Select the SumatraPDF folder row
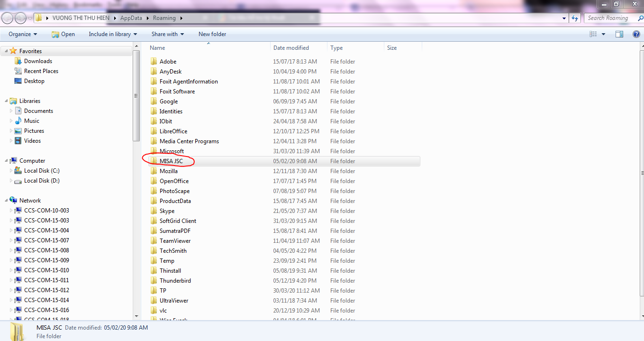The height and width of the screenshot is (341, 644). pos(284,231)
